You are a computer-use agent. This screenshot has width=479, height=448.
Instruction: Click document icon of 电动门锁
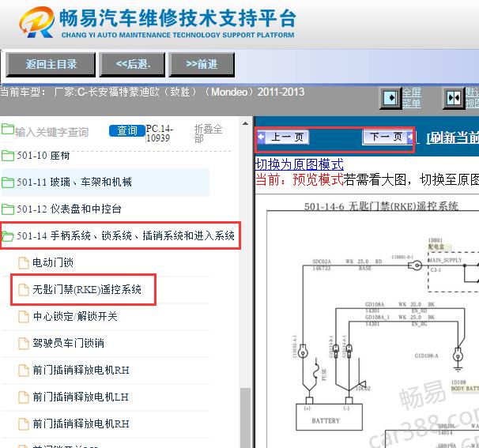point(24,263)
